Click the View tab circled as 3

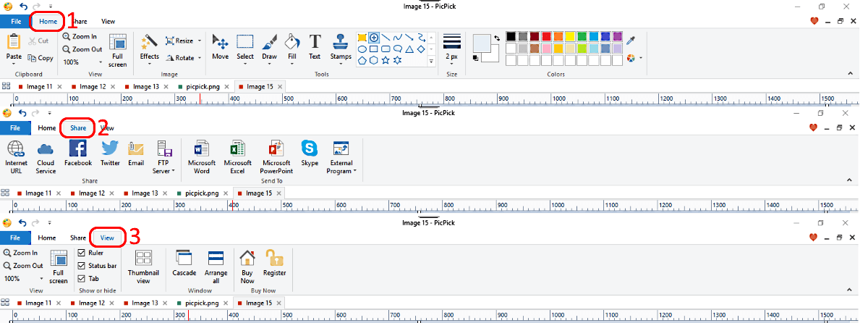pos(107,238)
